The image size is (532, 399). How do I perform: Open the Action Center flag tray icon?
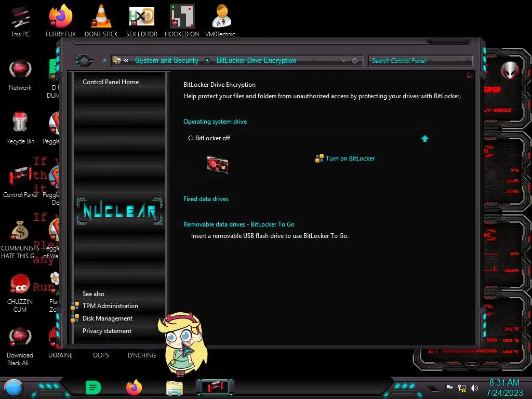[x=449, y=388]
